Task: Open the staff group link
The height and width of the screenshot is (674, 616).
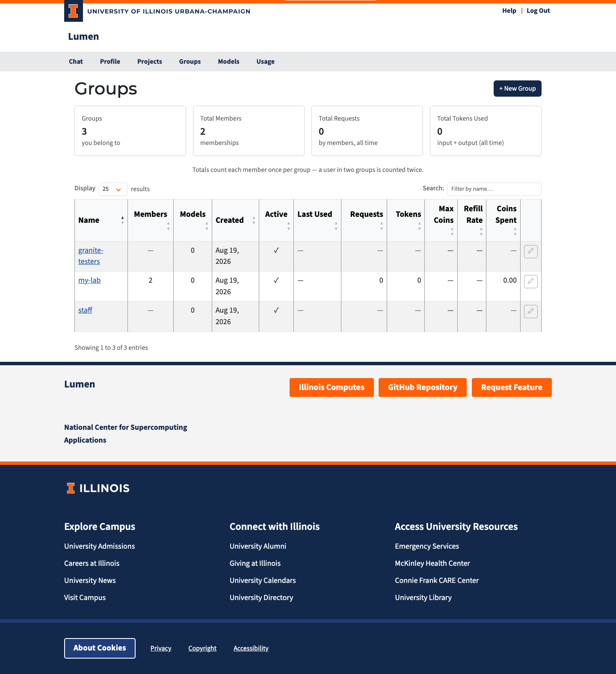Action: pos(85,310)
